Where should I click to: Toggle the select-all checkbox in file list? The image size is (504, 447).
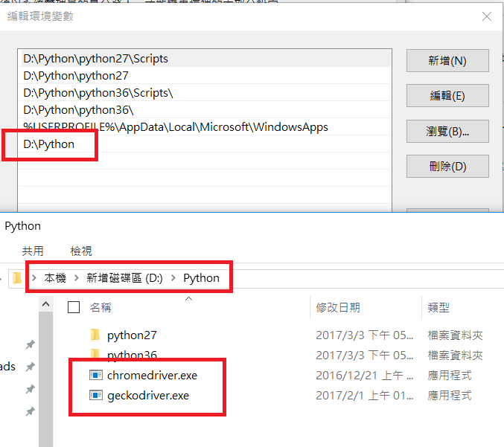coord(74,307)
